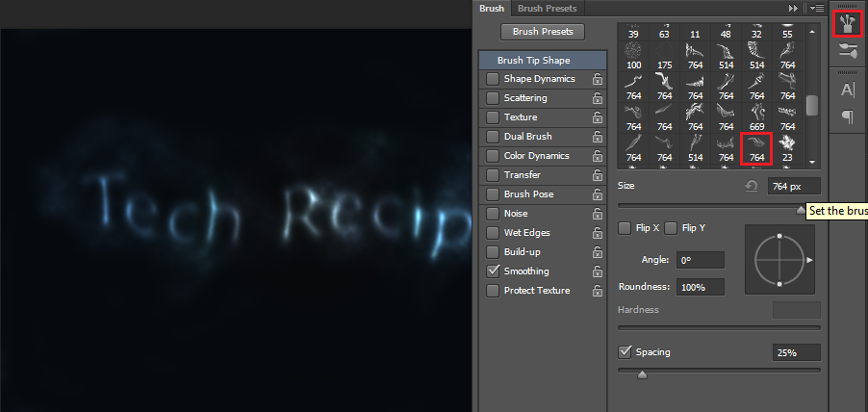The height and width of the screenshot is (412, 868).
Task: Select the Brush Tip Shape section
Action: [x=543, y=61]
